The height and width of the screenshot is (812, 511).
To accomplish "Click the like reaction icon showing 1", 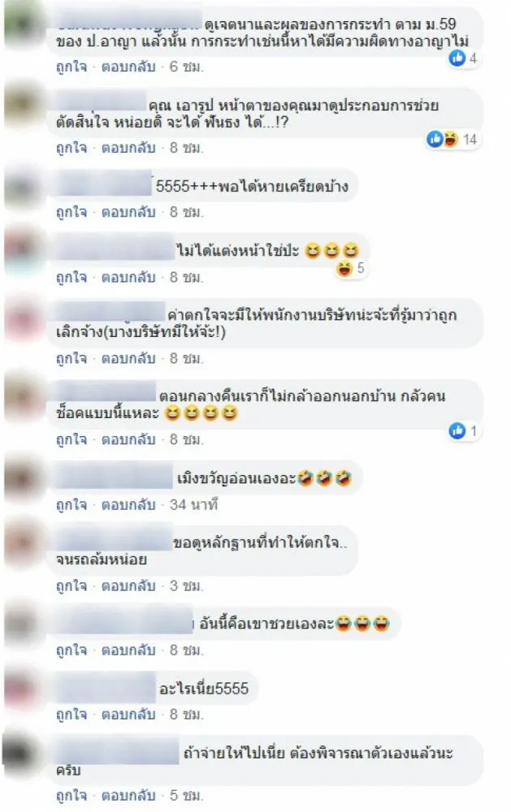I will click(x=457, y=430).
